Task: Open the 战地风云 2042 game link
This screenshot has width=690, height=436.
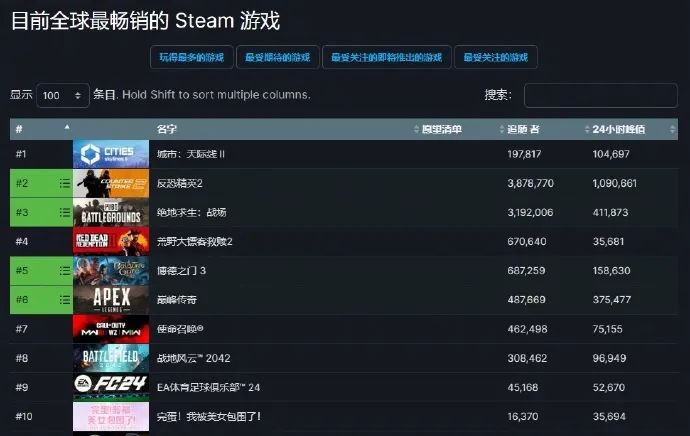Action: coord(194,358)
